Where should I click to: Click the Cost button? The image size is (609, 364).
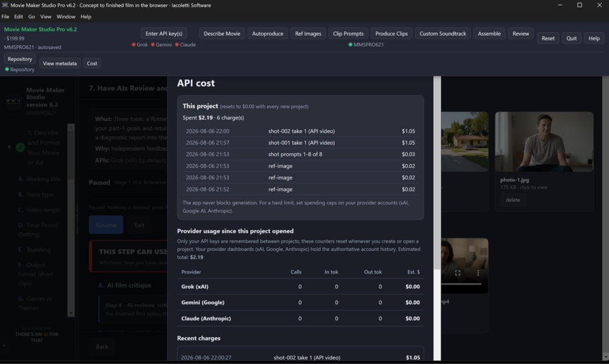[x=92, y=63]
